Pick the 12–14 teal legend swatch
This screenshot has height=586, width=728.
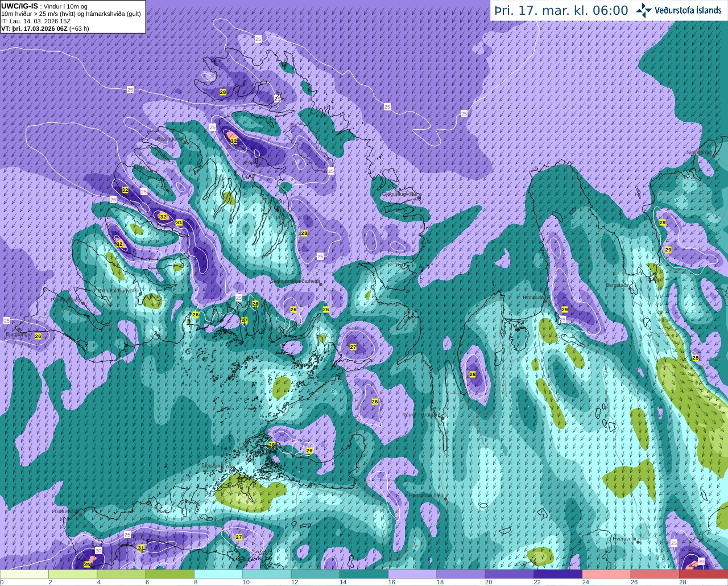[x=315, y=575]
